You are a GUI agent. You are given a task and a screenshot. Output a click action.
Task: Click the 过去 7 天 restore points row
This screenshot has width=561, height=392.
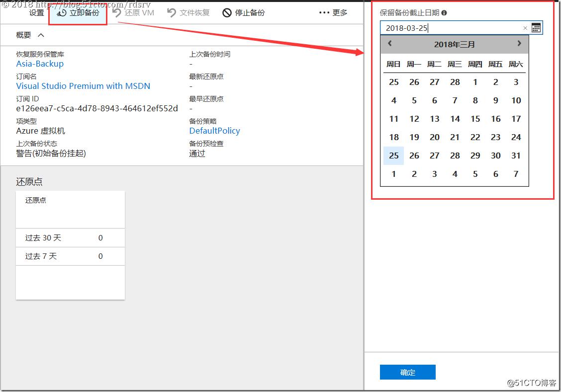71,256
